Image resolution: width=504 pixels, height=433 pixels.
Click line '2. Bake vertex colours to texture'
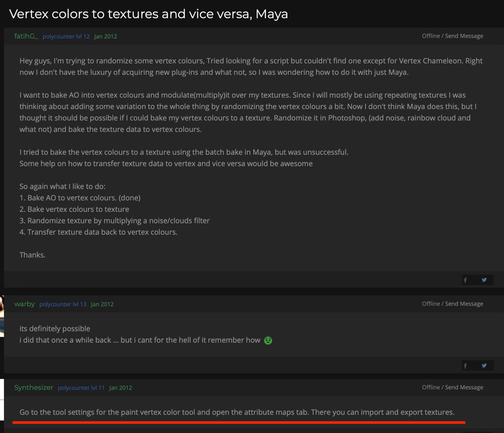coord(74,209)
